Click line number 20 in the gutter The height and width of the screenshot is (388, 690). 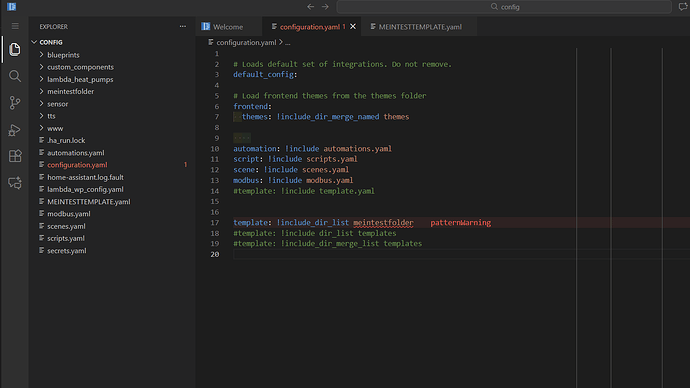coord(215,254)
